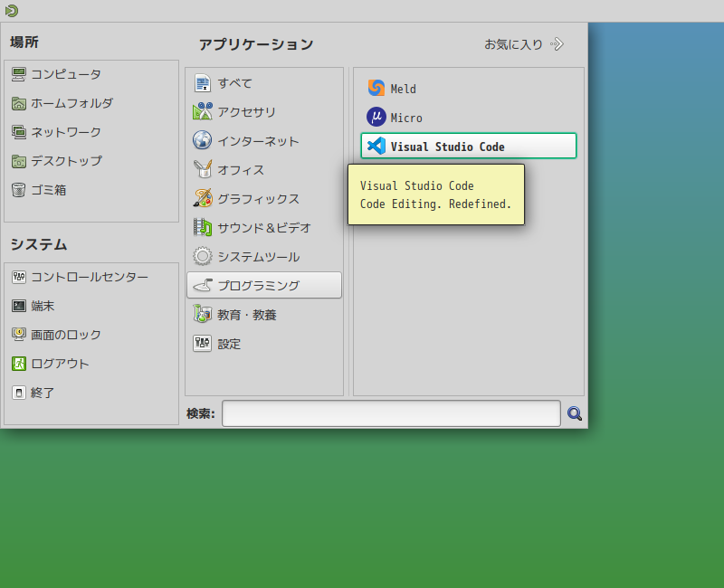Image resolution: width=724 pixels, height=588 pixels.
Task: Click the 端末 terminal icon
Action: (18, 306)
